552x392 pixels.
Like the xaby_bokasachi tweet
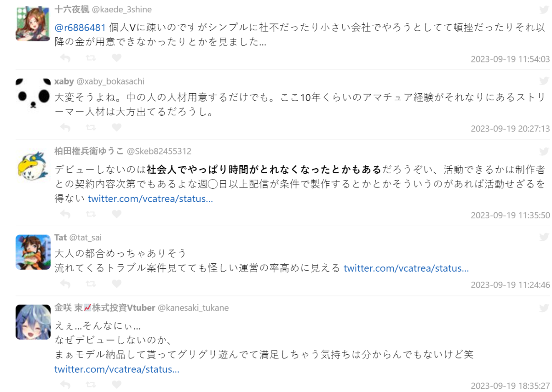pos(117,127)
